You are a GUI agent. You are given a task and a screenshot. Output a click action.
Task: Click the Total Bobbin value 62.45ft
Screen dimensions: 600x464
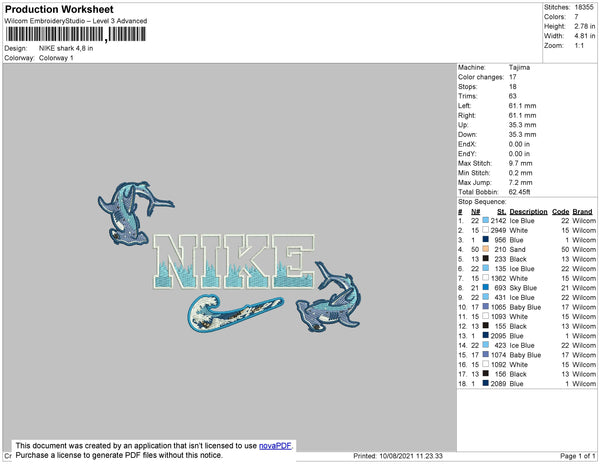pyautogui.click(x=520, y=192)
